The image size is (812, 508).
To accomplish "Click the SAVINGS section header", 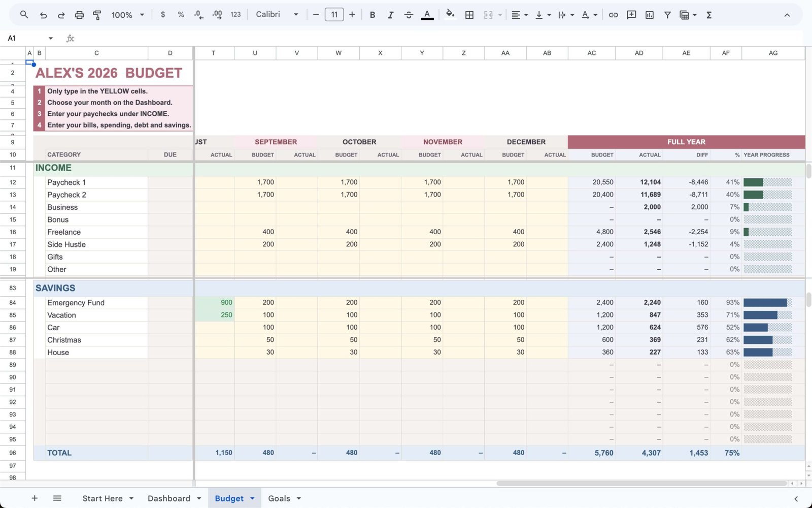I will pos(55,288).
